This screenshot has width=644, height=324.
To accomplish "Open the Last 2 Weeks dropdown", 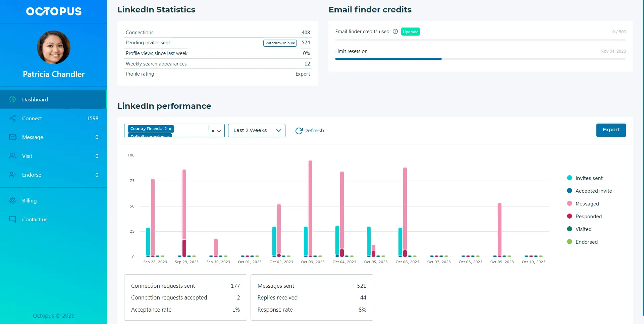I will tap(257, 130).
